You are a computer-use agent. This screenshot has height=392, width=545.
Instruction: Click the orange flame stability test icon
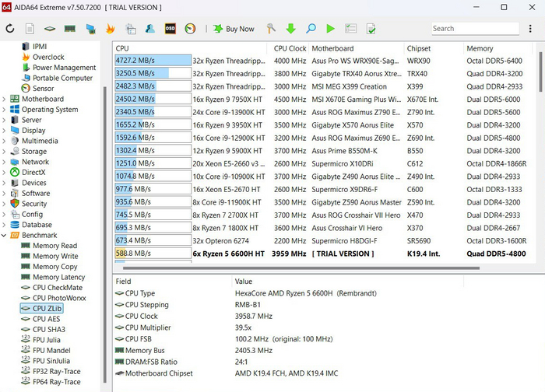pos(110,29)
